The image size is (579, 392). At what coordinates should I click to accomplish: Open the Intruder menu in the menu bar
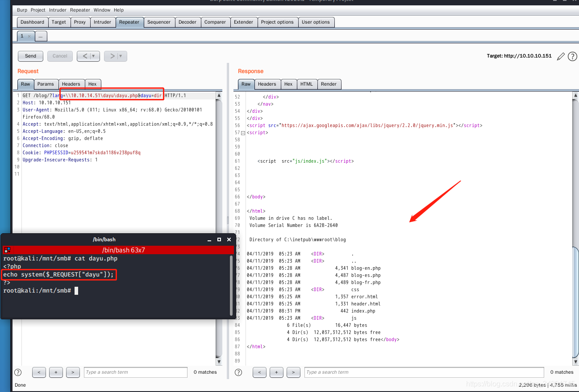[x=58, y=10]
